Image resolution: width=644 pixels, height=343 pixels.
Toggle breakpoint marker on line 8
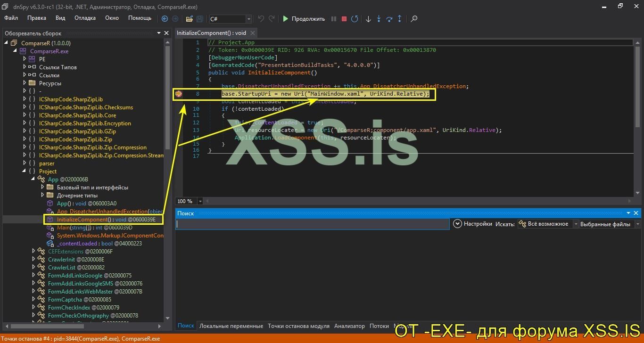pyautogui.click(x=179, y=94)
